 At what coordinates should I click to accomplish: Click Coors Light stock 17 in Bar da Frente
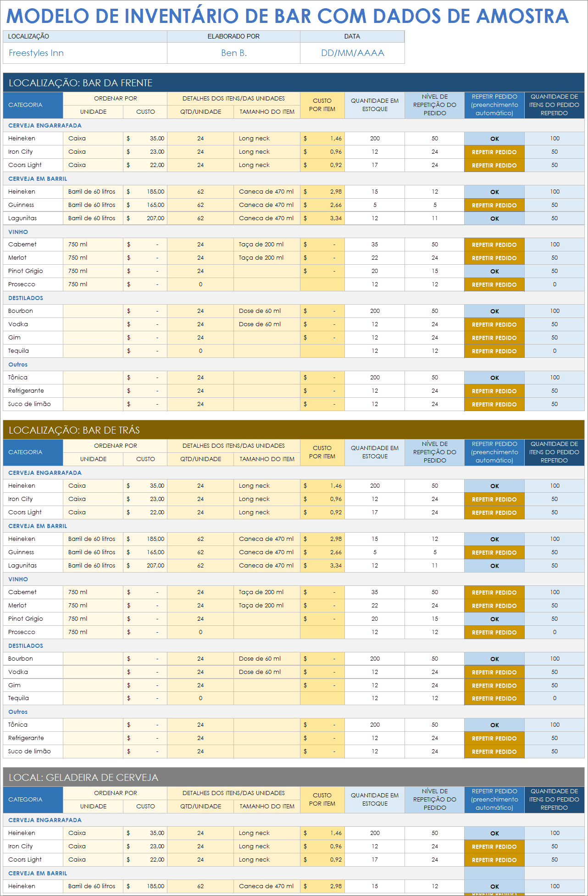click(375, 165)
